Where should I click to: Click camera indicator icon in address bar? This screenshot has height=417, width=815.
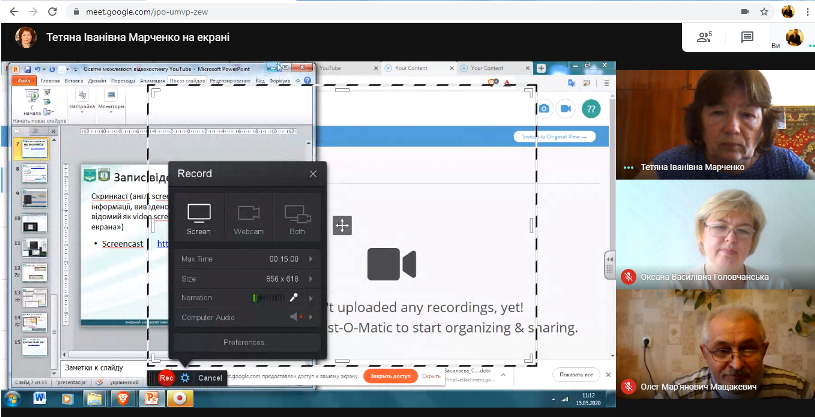tap(745, 11)
